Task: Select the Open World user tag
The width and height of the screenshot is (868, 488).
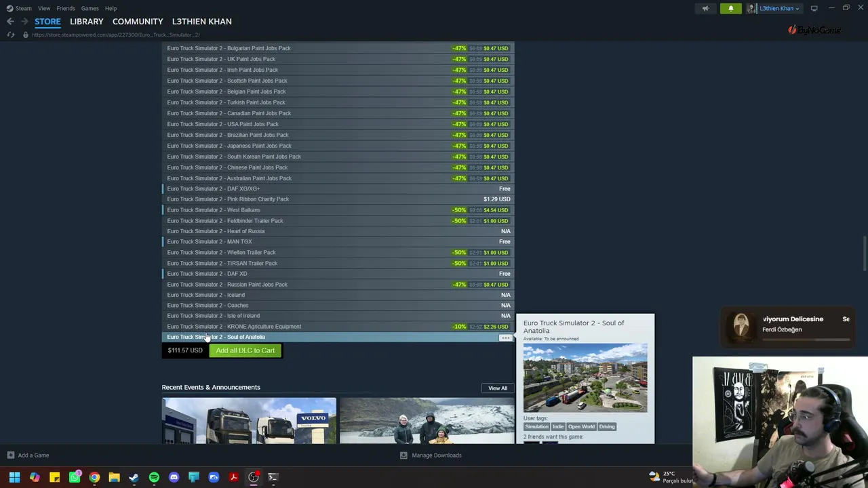Action: (x=581, y=427)
